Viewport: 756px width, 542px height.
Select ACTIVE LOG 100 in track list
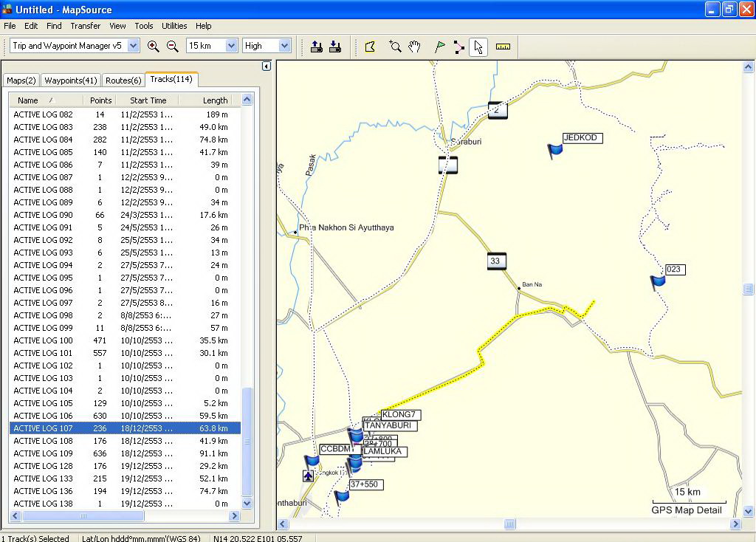43,340
